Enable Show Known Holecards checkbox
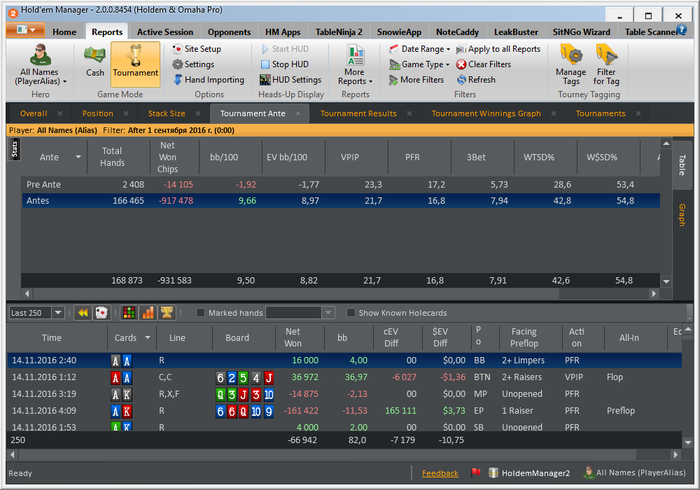 point(351,313)
